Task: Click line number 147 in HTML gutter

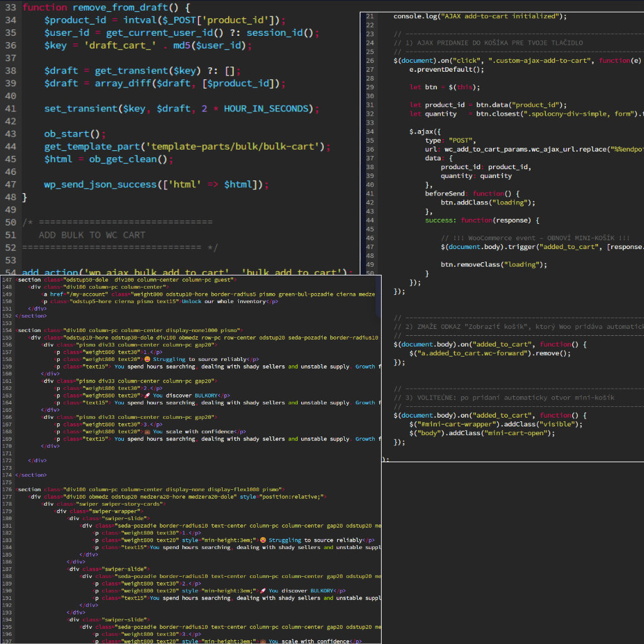Action: (x=8, y=279)
